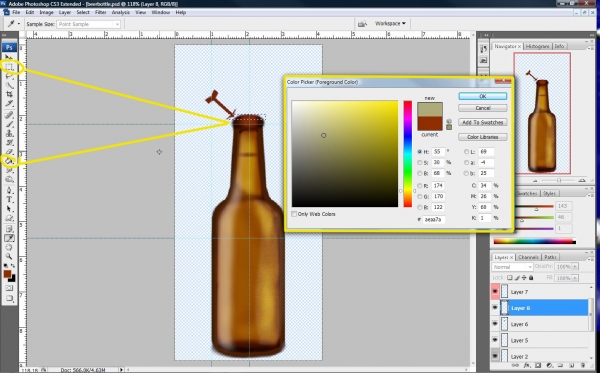Click the Go to Bridge icon
Image resolution: width=600 pixels, height=373 pixels.
point(362,24)
